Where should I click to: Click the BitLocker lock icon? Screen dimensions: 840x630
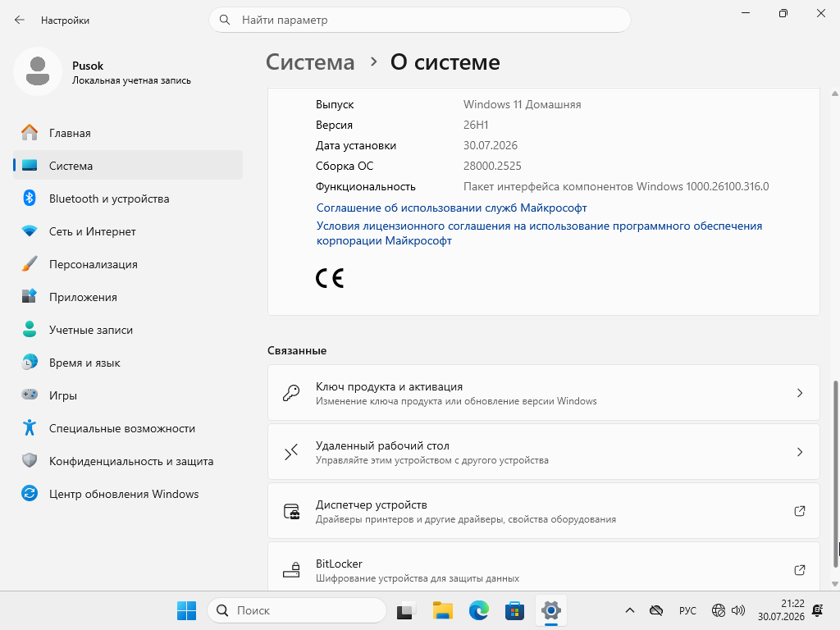tap(291, 570)
